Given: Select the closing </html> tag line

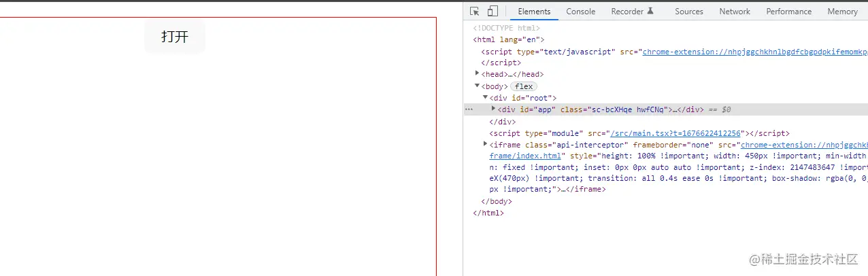Looking at the screenshot, I should coord(488,213).
